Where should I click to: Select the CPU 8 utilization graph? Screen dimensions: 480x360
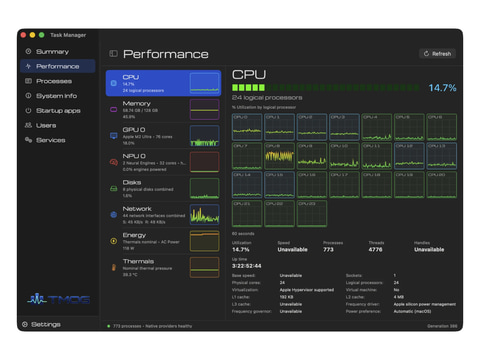point(279,156)
